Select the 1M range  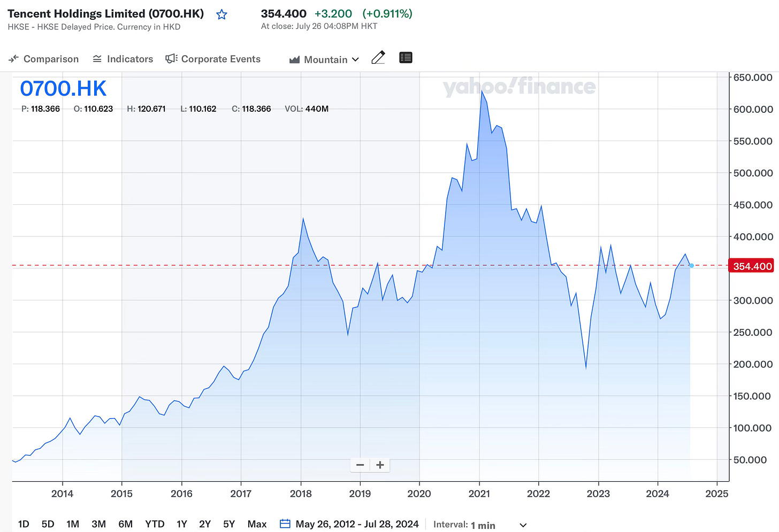coord(73,524)
